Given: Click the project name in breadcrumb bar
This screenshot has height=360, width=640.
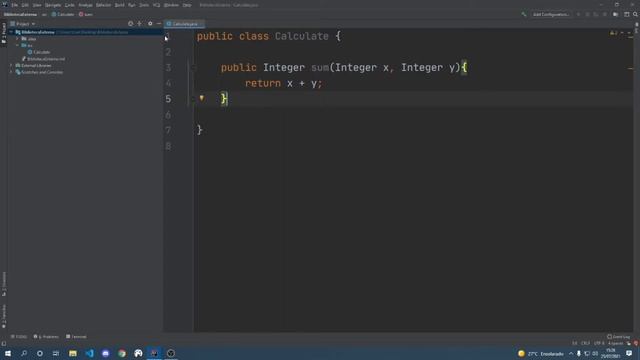Looking at the screenshot, I should coord(20,14).
